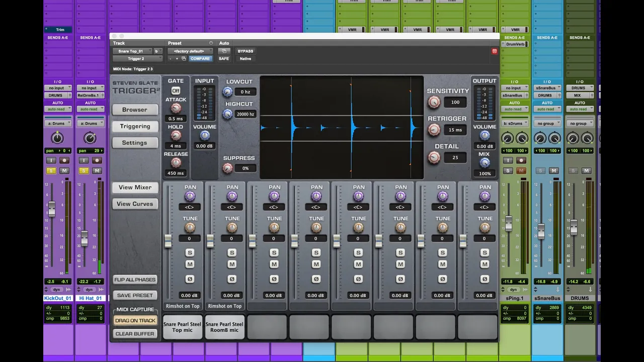Viewport: 644px width, 362px height.
Task: Select previous preset with minus button
Action: [171, 59]
